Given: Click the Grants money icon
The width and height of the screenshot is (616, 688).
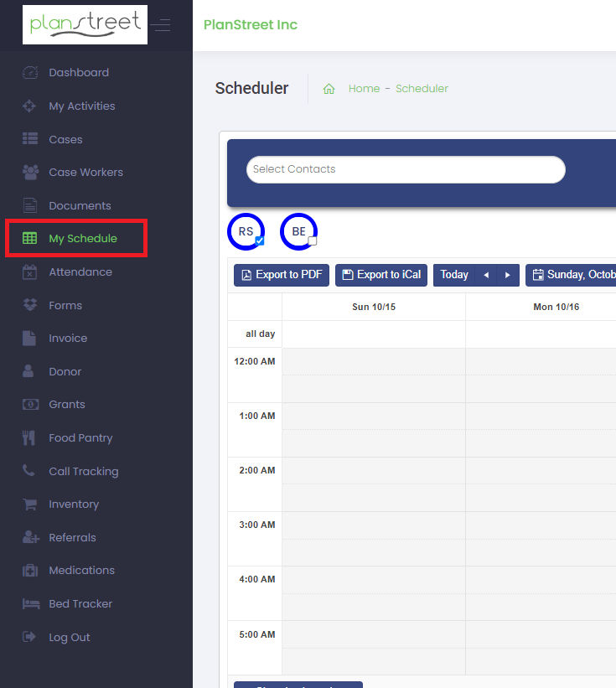Looking at the screenshot, I should (30, 404).
